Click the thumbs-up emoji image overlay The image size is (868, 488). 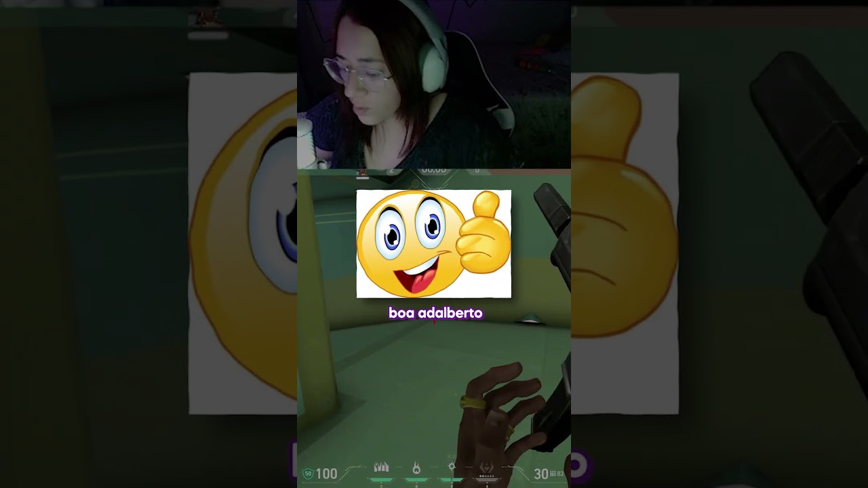(x=434, y=244)
